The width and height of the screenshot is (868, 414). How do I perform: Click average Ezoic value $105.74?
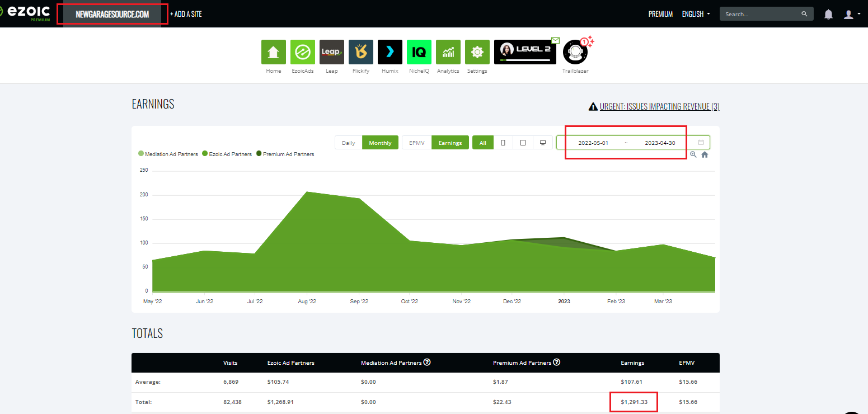click(x=278, y=382)
